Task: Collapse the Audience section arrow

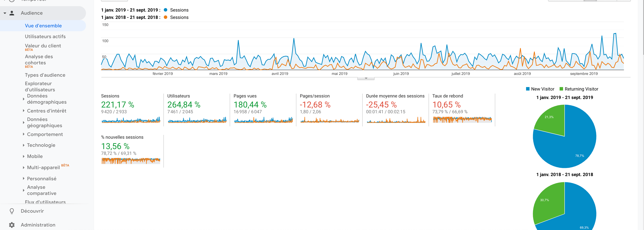Action: click(x=5, y=13)
